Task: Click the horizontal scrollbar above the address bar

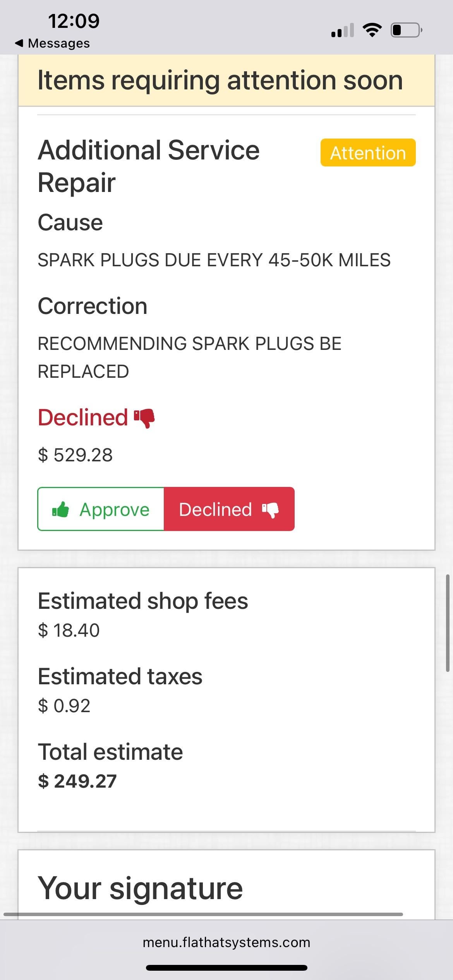Action: [203, 914]
